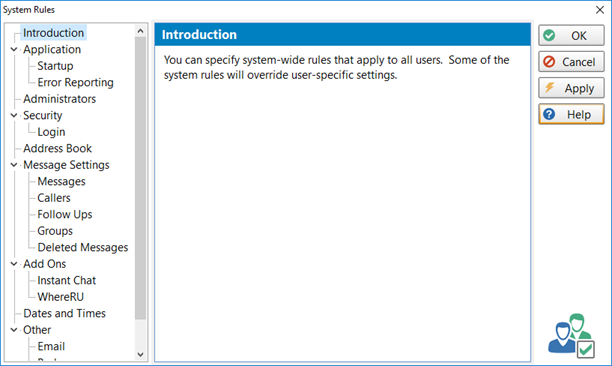
Task: Open the Login settings page
Action: pos(51,132)
